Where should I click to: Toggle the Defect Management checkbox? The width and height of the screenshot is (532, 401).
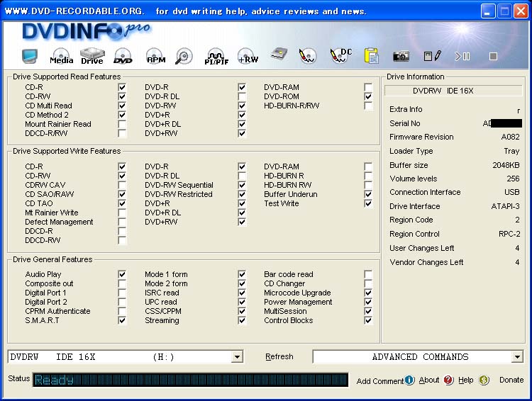point(122,222)
